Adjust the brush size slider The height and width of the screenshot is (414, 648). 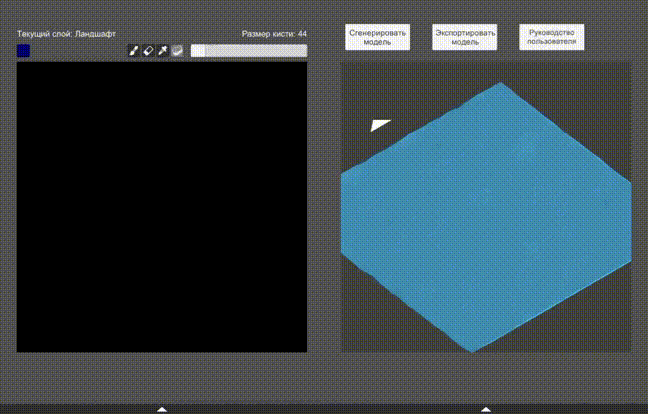pyautogui.click(x=248, y=50)
